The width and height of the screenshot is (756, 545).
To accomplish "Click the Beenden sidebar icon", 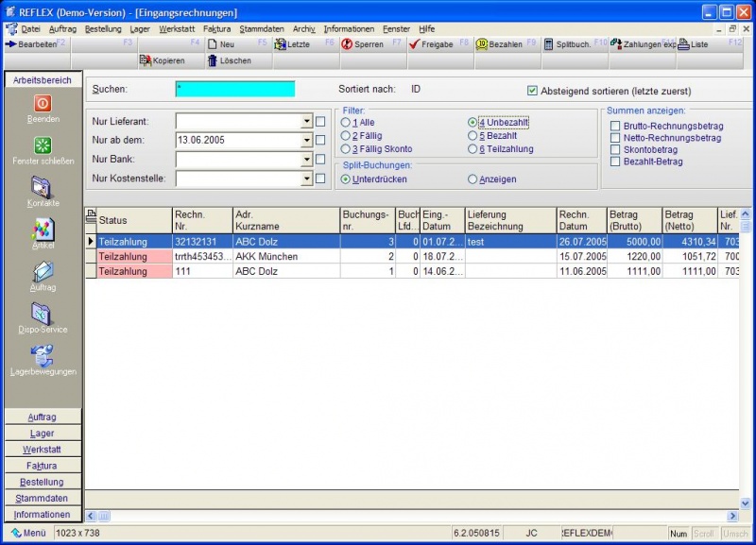I will 43,103.
